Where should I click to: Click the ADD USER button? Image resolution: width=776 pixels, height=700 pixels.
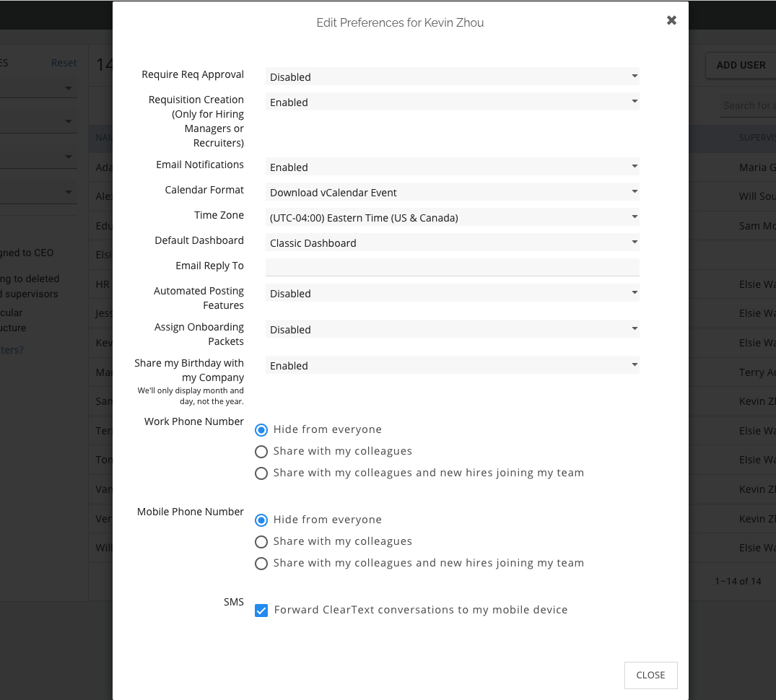tap(741, 65)
